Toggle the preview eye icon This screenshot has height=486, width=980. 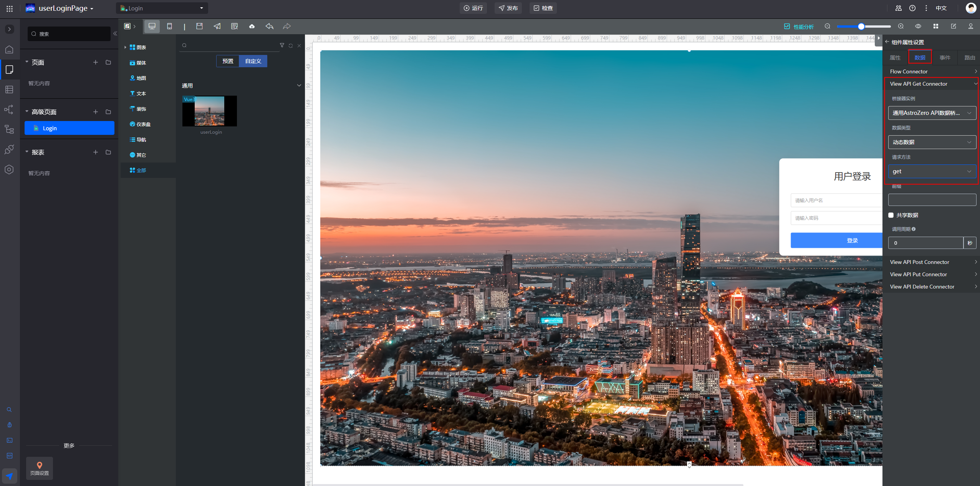[918, 26]
